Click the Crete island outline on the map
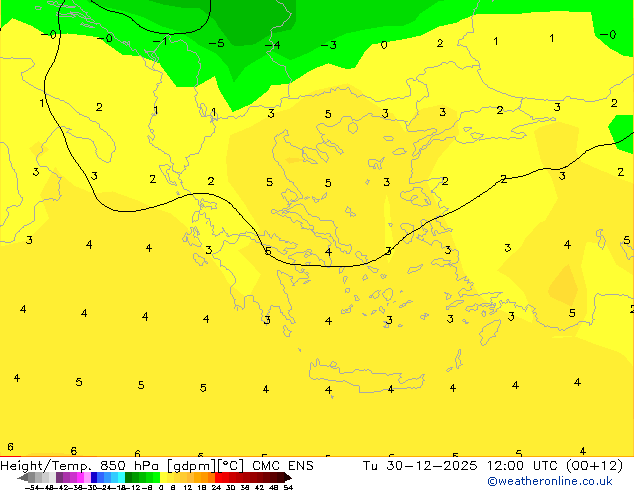 [x=366, y=376]
